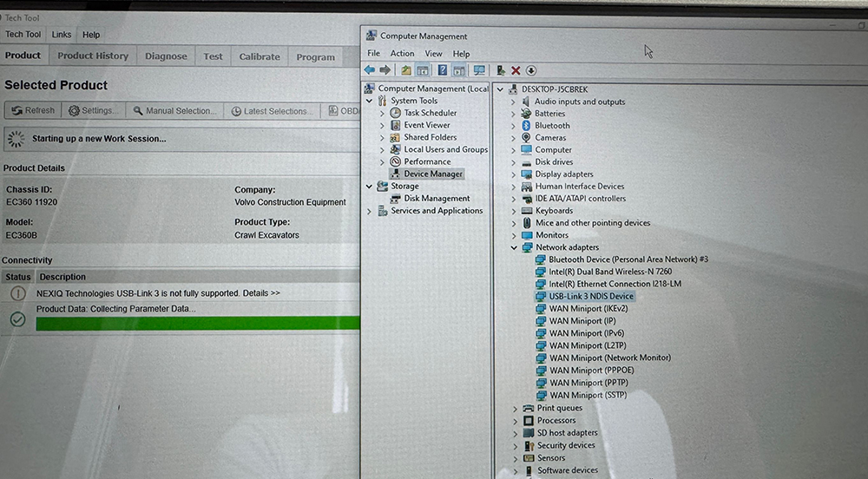Screen dimensions: 868x479
Task: Click the Processors chip icon
Action: (x=529, y=420)
